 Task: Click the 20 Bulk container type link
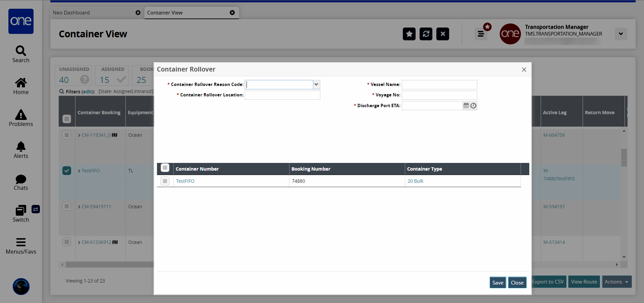pyautogui.click(x=415, y=181)
